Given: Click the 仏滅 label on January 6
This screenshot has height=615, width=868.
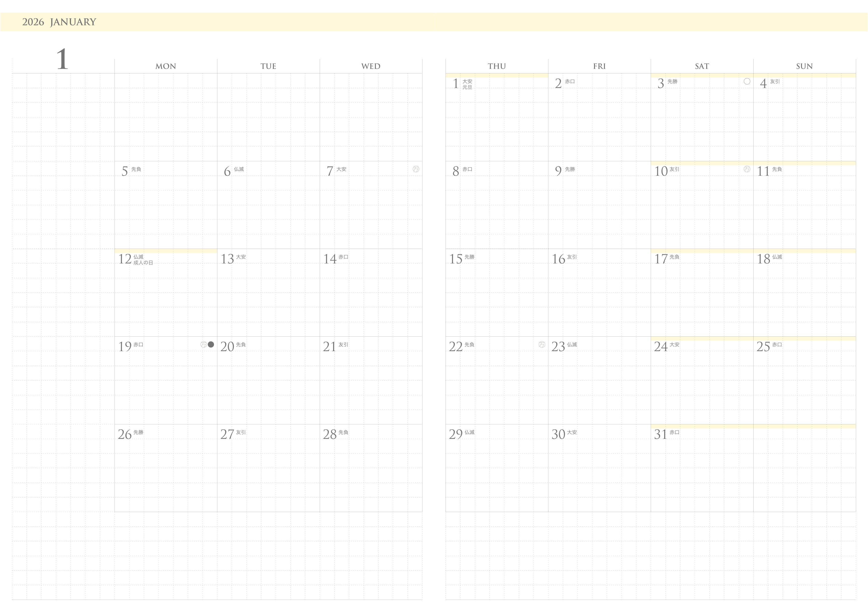Looking at the screenshot, I should [x=239, y=169].
